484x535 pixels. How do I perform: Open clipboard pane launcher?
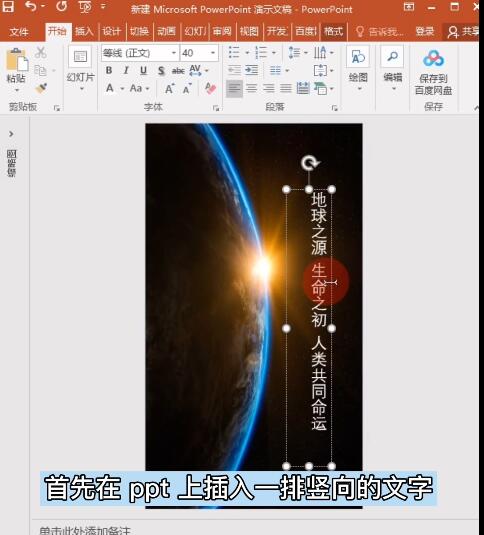[x=57, y=108]
